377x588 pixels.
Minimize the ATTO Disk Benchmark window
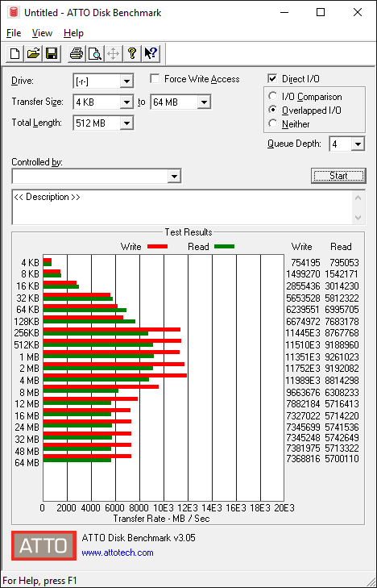(x=285, y=12)
